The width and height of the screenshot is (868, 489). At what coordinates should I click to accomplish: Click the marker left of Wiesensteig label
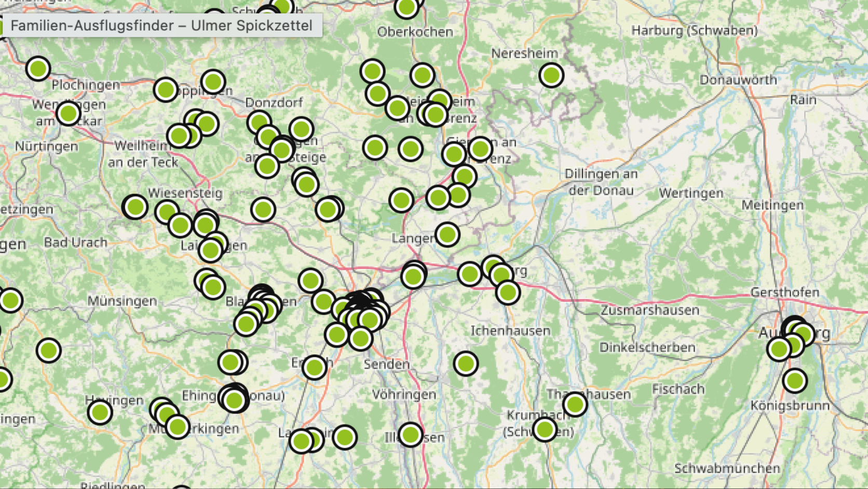(x=135, y=207)
